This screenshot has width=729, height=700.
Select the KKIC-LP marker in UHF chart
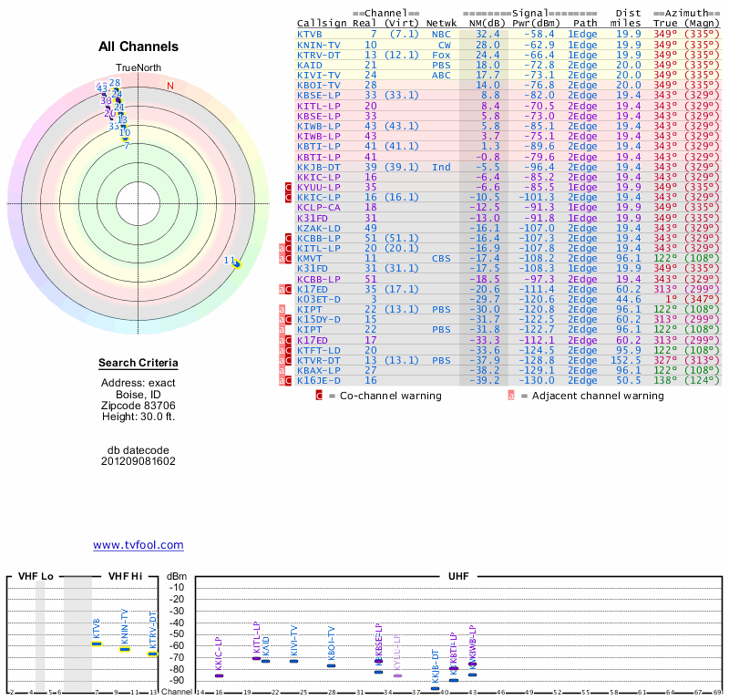[x=219, y=675]
